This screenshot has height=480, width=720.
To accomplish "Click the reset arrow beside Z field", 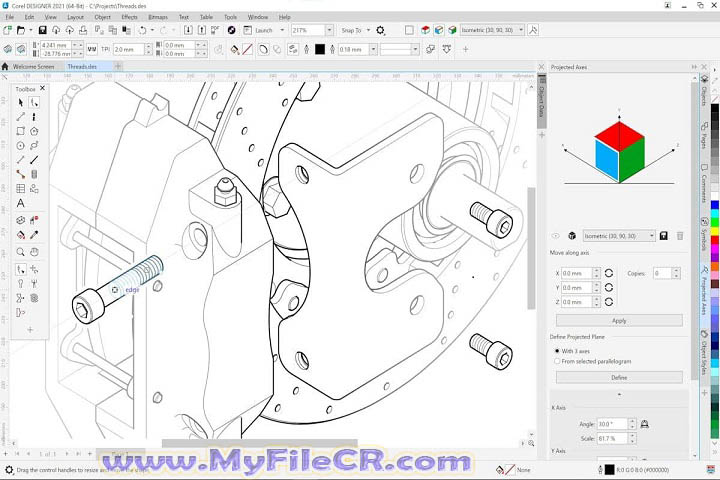I will [x=609, y=302].
